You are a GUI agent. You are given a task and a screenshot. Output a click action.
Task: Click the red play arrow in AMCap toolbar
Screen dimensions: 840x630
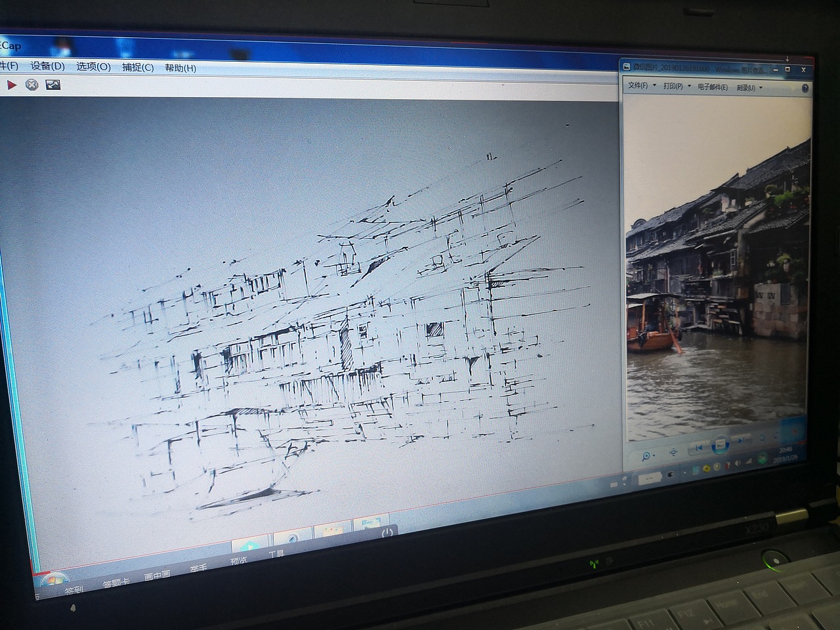click(11, 85)
